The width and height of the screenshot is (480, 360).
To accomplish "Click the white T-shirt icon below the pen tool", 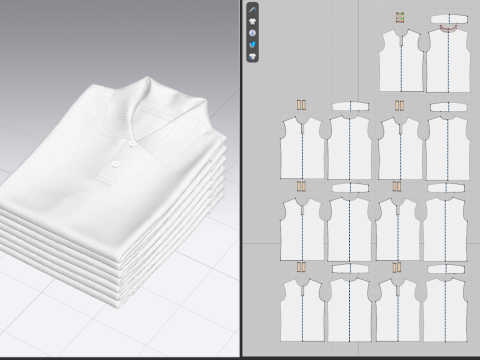I will pyautogui.click(x=253, y=21).
